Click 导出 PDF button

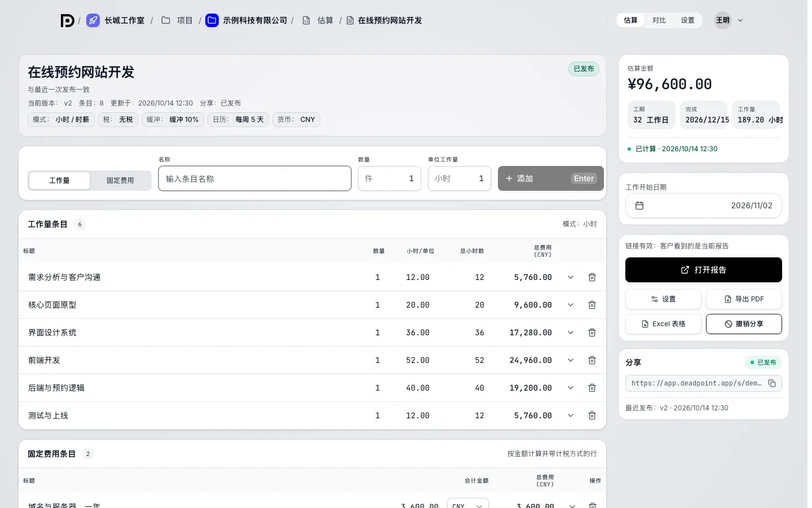tap(744, 299)
